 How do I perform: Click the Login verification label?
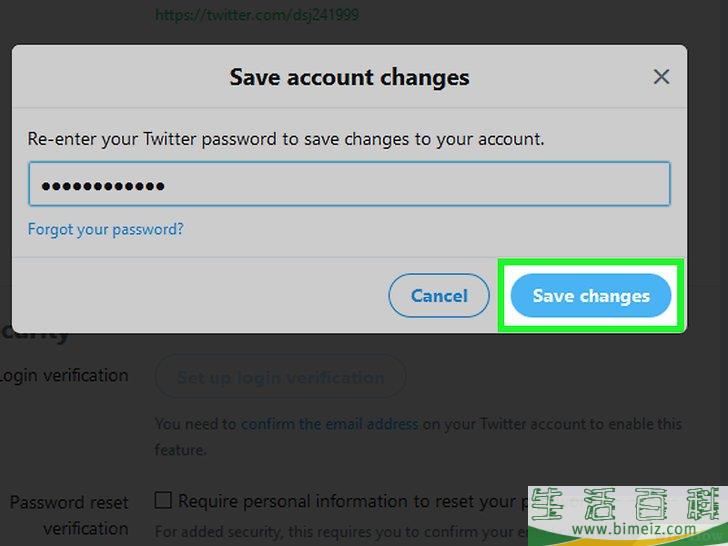[x=64, y=376]
